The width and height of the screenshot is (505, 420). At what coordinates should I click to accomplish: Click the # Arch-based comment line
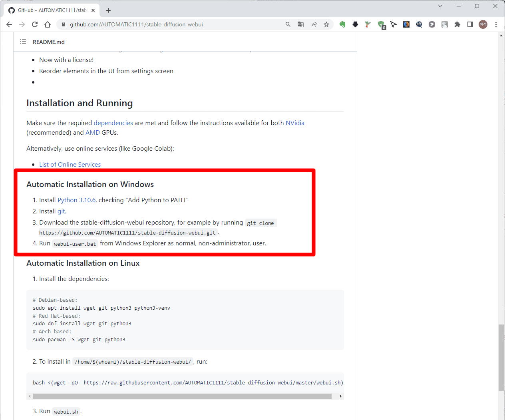52,331
